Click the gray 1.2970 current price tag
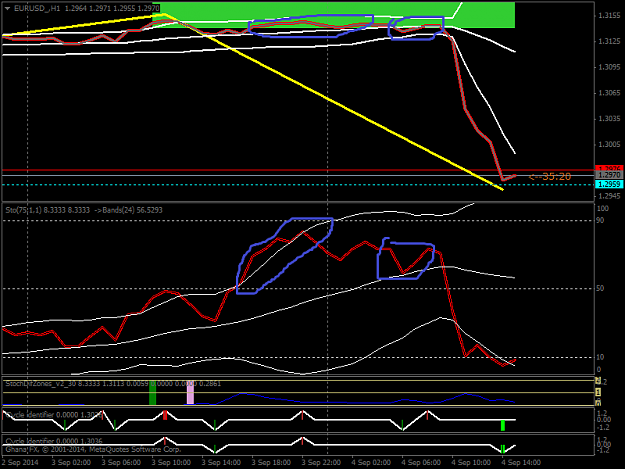This screenshot has height=469, width=625. click(x=609, y=175)
